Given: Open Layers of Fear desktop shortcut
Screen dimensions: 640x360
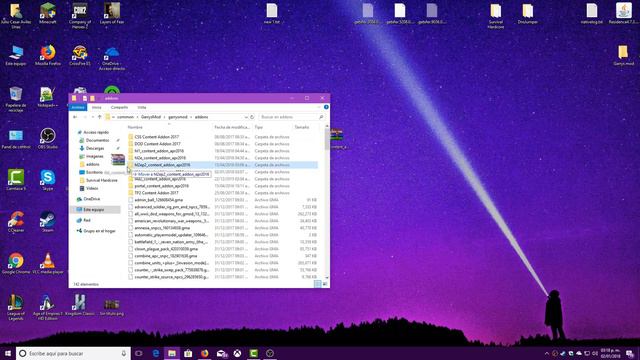Looking at the screenshot, I should tap(111, 13).
